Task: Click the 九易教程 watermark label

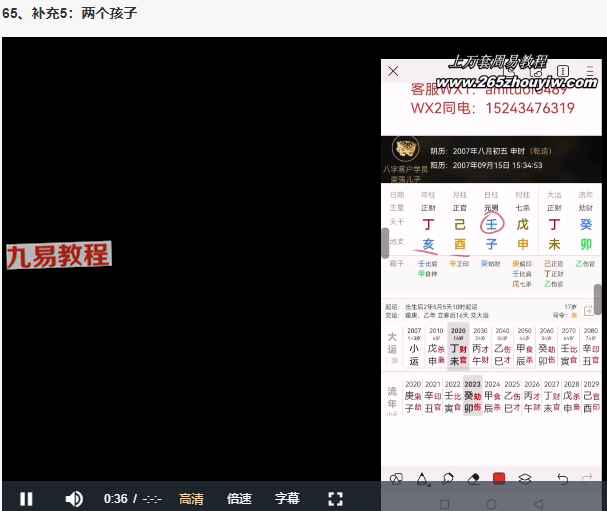Action: point(58,255)
